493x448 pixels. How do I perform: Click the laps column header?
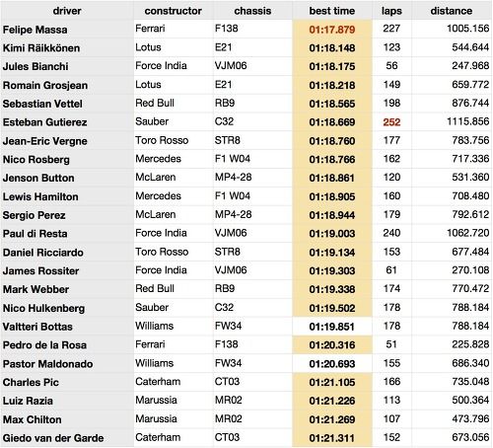pos(391,11)
